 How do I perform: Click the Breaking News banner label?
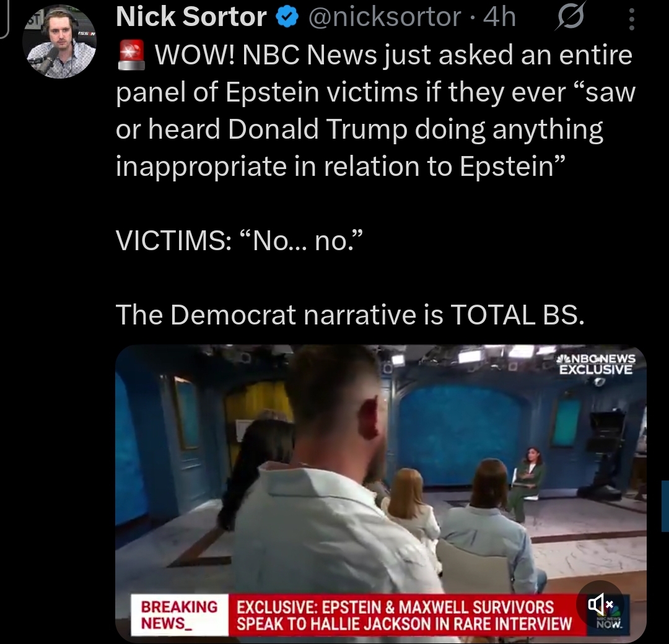179,614
